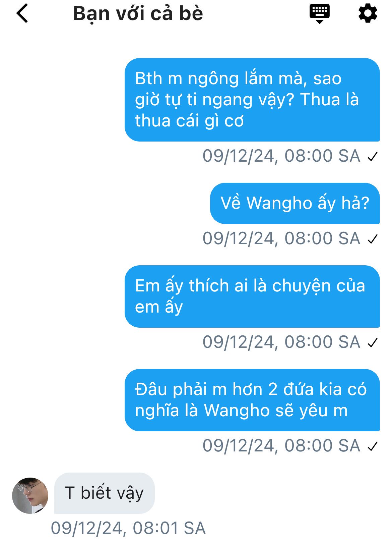Select the "T biết vậy" reply bubble
This screenshot has width=392, height=542.
(104, 493)
